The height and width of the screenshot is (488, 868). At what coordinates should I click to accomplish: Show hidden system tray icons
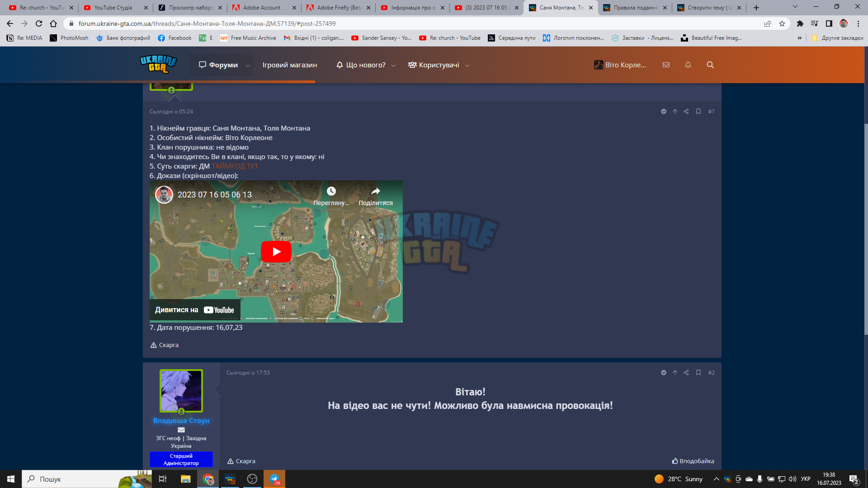point(717,479)
